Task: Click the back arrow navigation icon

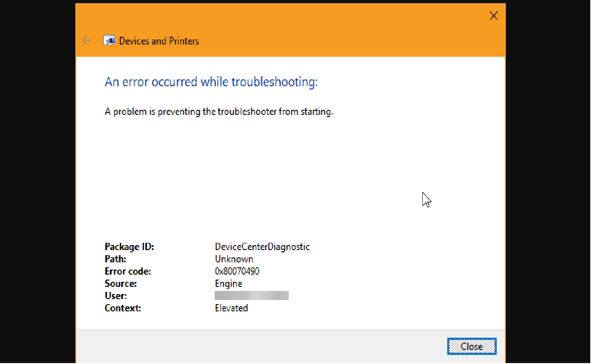Action: pyautogui.click(x=86, y=40)
